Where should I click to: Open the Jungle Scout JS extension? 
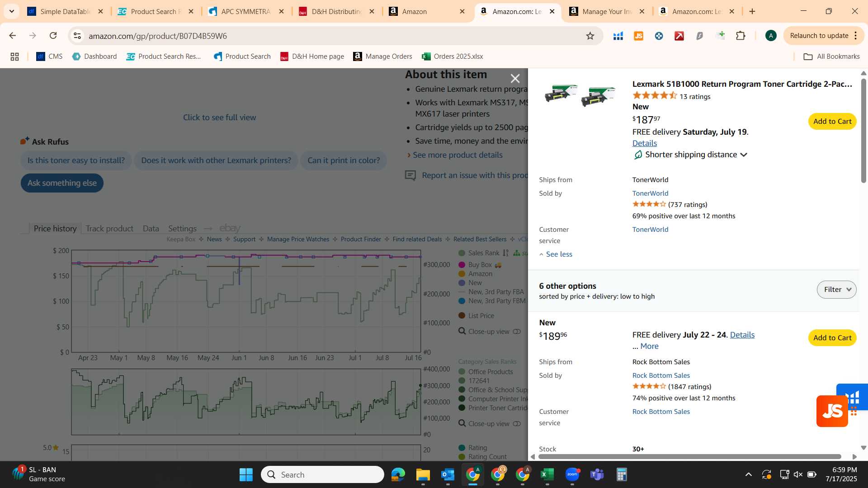click(x=638, y=36)
